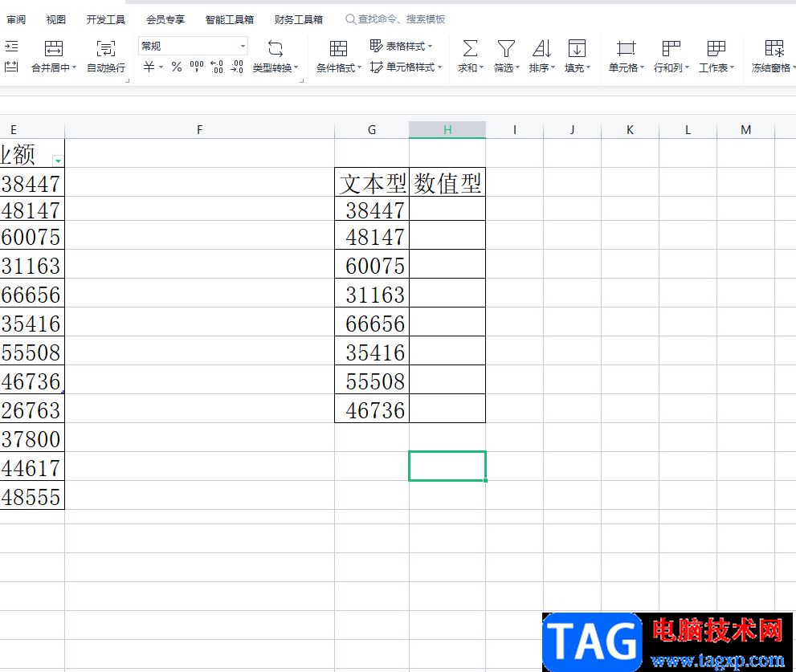Click the search magnifier icon

click(350, 19)
